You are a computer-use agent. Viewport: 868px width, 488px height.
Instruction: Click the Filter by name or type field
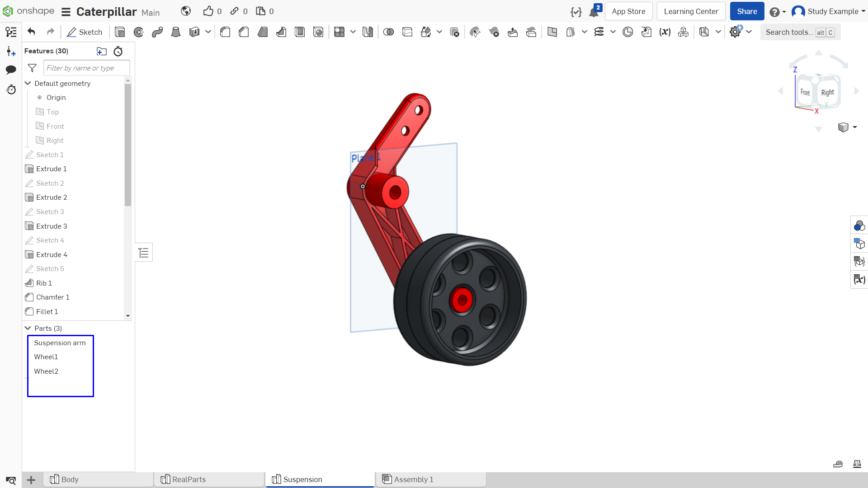click(87, 68)
